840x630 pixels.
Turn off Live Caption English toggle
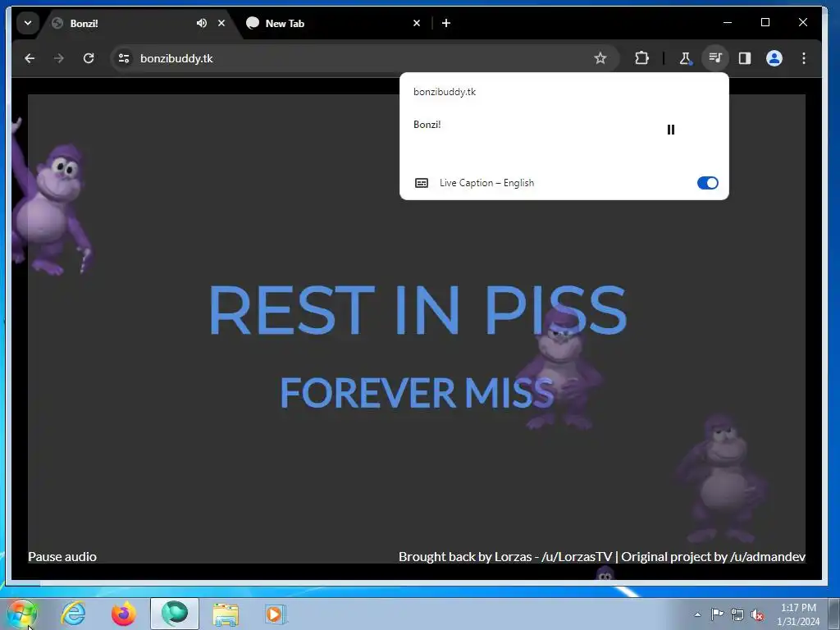[x=707, y=183]
